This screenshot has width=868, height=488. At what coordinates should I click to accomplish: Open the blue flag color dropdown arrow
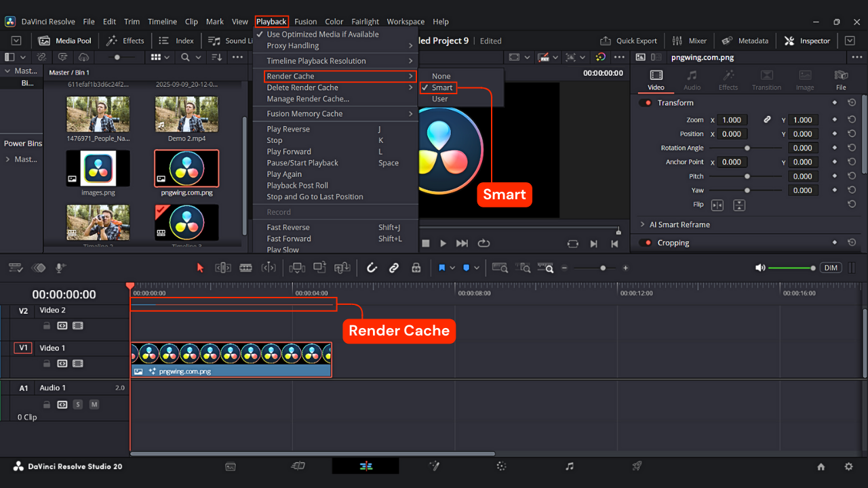452,268
